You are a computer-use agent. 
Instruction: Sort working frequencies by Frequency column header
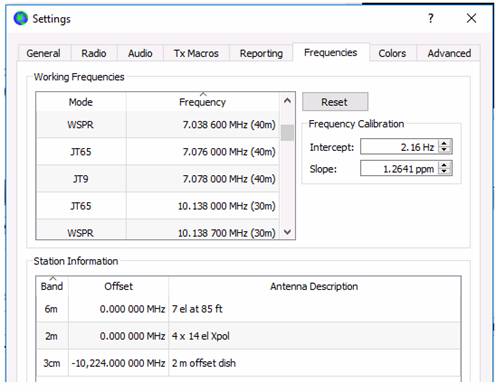click(x=202, y=102)
